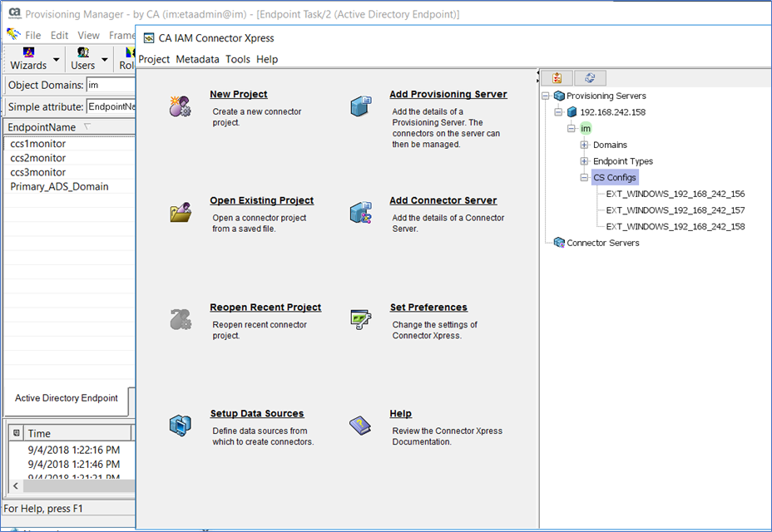Select the CS Configs tree item

tap(615, 177)
